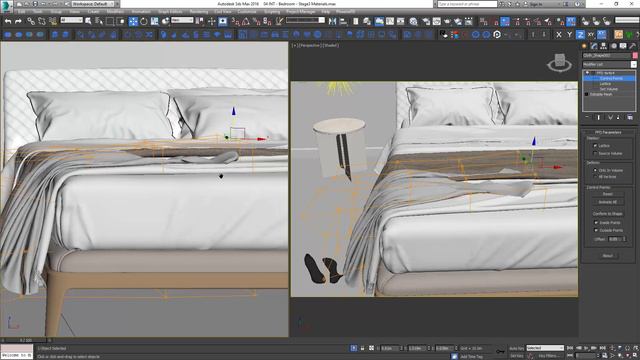Activate the Select and Move tool

coord(133,21)
